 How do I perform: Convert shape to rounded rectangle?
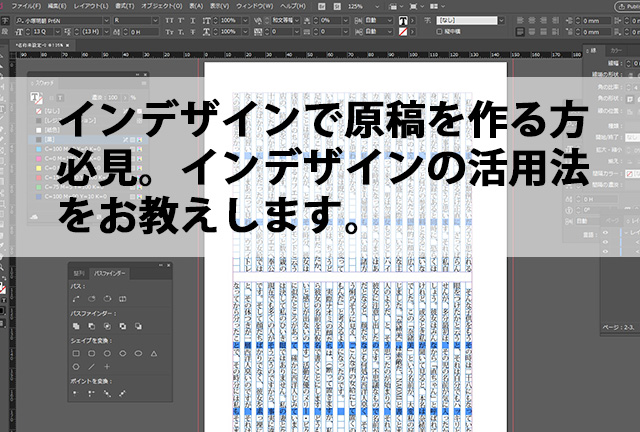[91, 353]
